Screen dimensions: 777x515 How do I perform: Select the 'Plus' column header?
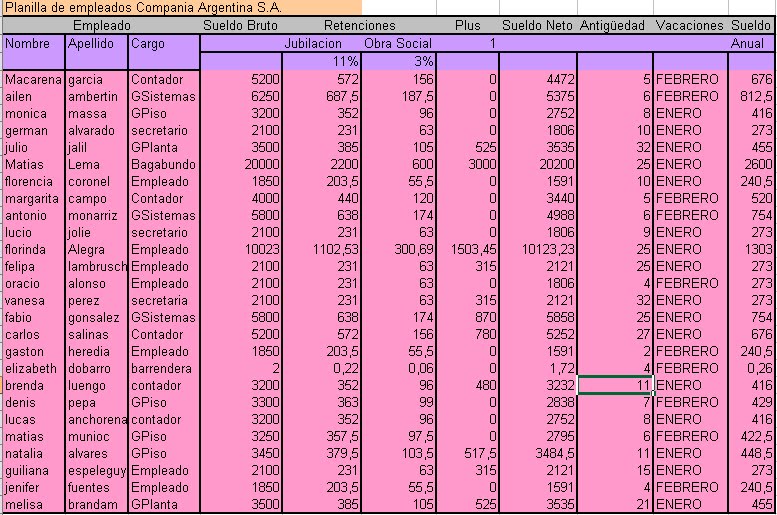pyautogui.click(x=467, y=25)
